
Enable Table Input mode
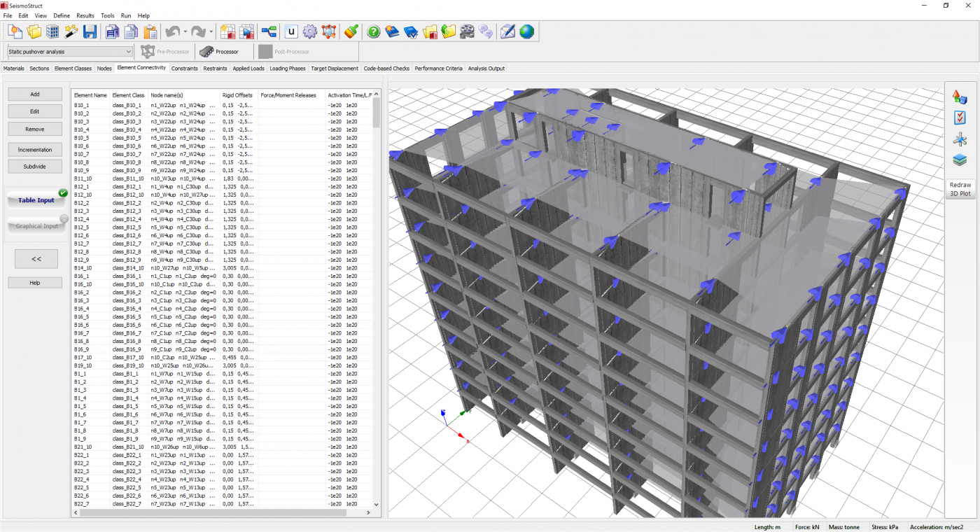click(x=36, y=200)
